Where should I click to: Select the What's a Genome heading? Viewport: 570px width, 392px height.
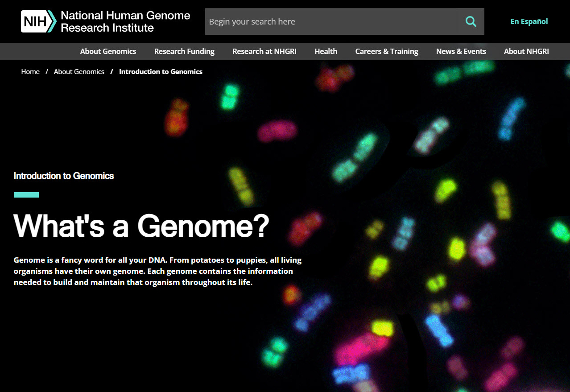(x=141, y=227)
